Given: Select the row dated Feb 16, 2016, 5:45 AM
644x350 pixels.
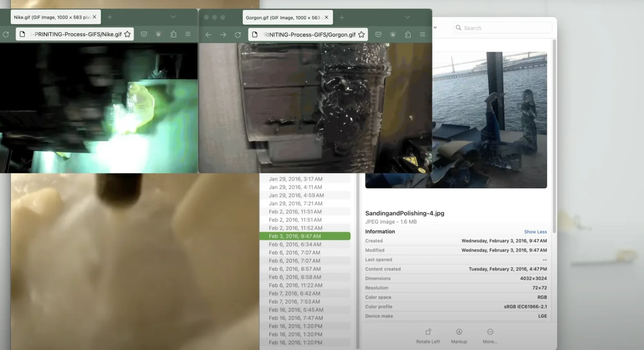Looking at the screenshot, I should (305, 310).
